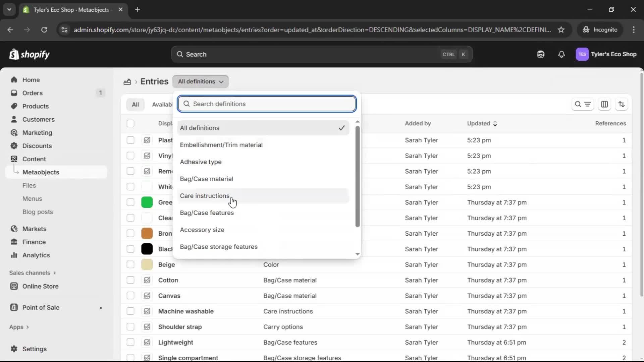Image resolution: width=644 pixels, height=362 pixels.
Task: Check the Machine washable row checkbox
Action: (x=130, y=311)
